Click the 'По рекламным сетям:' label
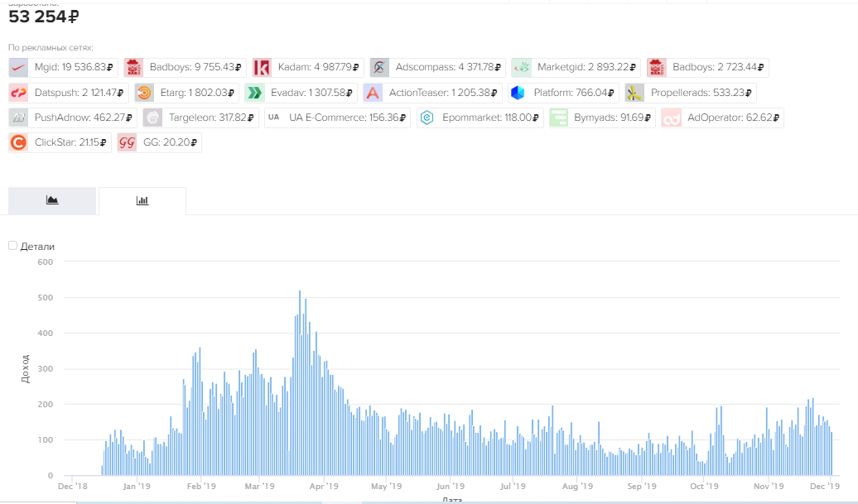Viewport: 858px width, 504px height. [x=51, y=47]
